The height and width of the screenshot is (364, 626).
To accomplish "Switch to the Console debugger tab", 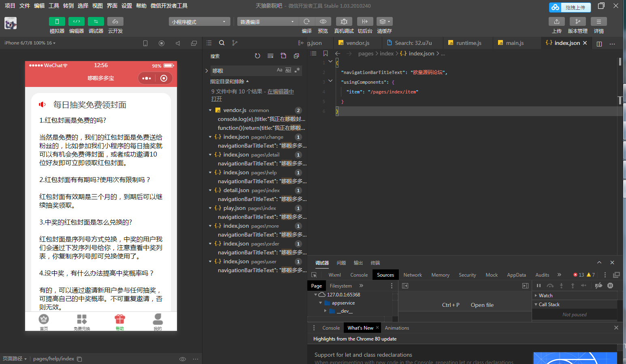I will (x=359, y=275).
